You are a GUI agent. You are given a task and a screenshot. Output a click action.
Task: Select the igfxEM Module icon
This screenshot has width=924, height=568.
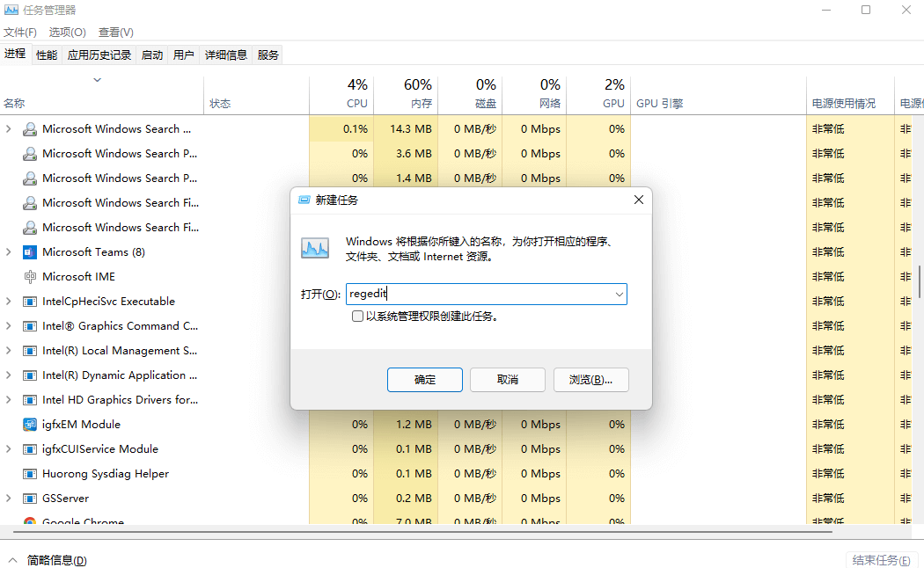29,424
